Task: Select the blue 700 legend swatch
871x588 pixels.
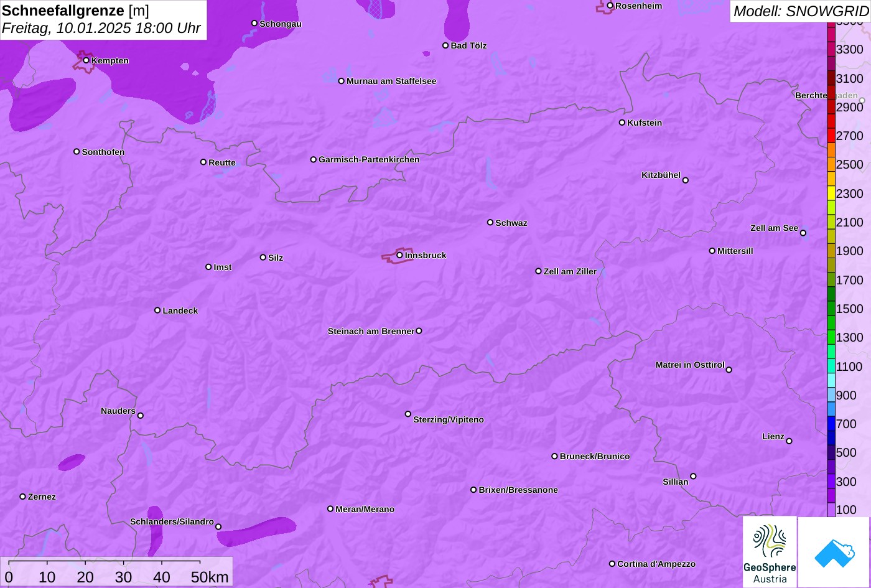Action: 831,424
